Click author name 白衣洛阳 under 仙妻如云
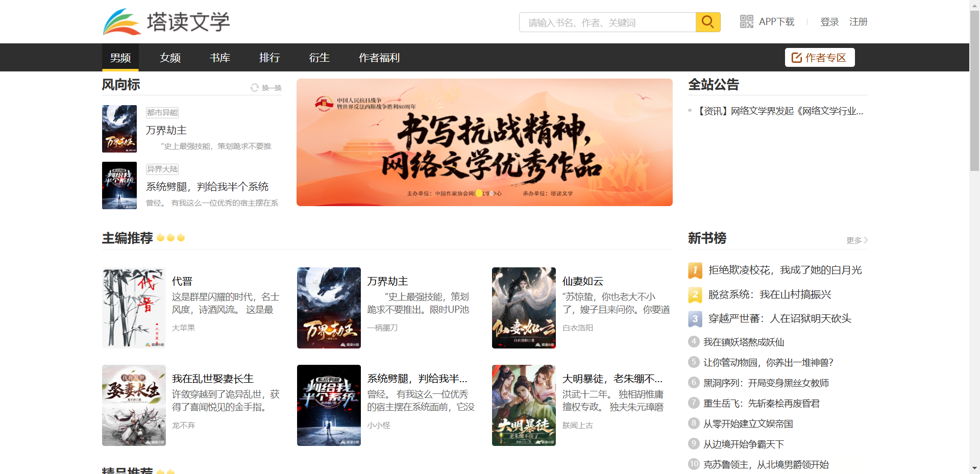 click(577, 328)
